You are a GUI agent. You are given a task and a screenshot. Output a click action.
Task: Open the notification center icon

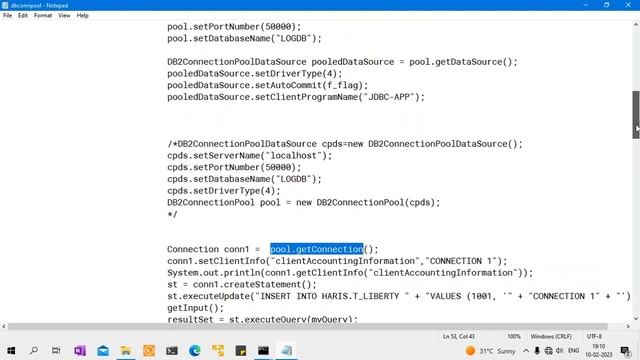625,351
